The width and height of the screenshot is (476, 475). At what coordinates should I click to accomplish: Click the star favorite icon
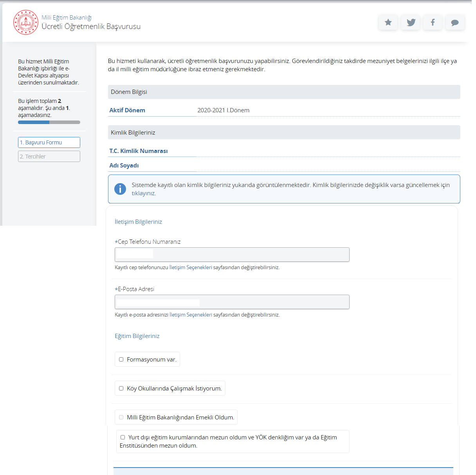coord(388,22)
